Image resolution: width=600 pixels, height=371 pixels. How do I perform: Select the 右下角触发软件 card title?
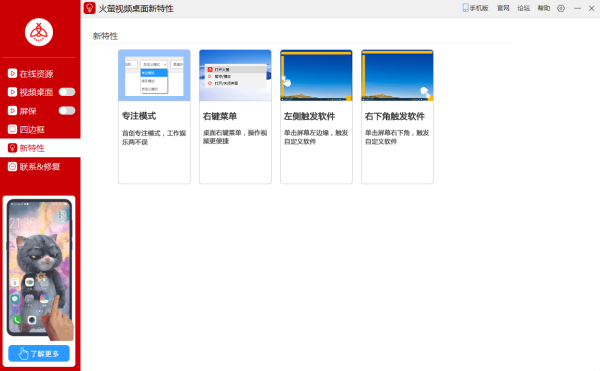coord(395,116)
